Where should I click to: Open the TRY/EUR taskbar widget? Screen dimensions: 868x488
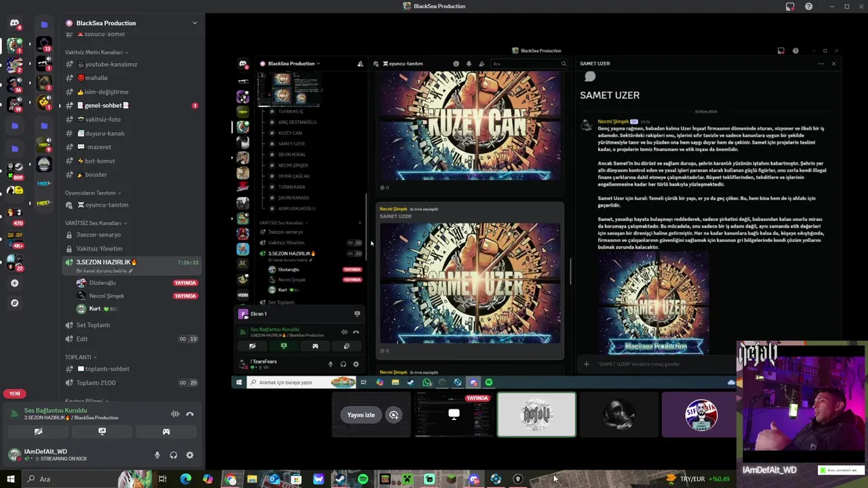698,479
